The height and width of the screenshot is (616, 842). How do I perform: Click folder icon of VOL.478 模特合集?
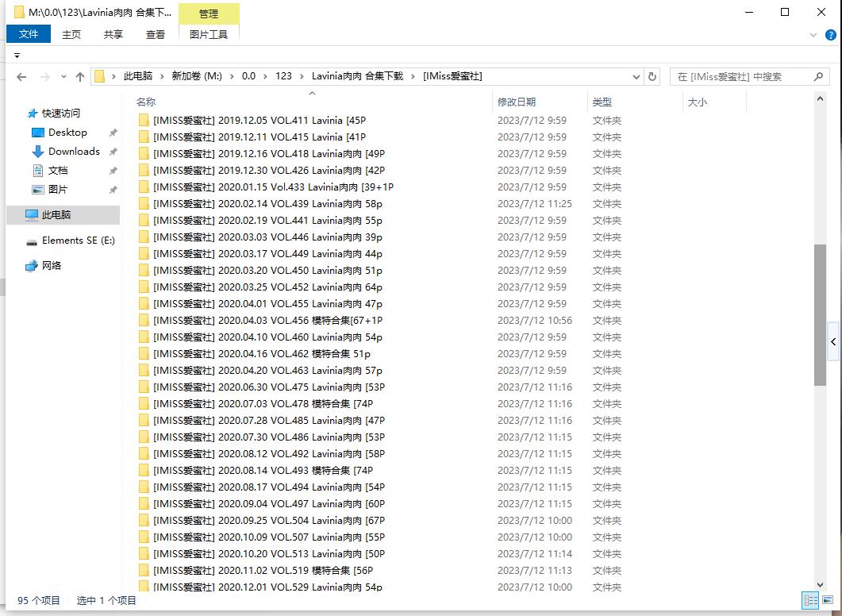[144, 403]
